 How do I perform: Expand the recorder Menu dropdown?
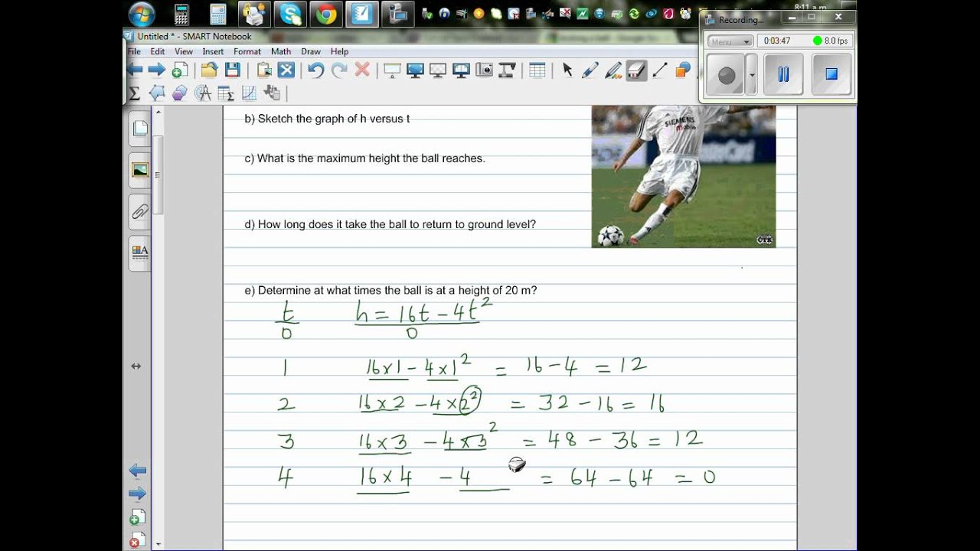pos(730,41)
